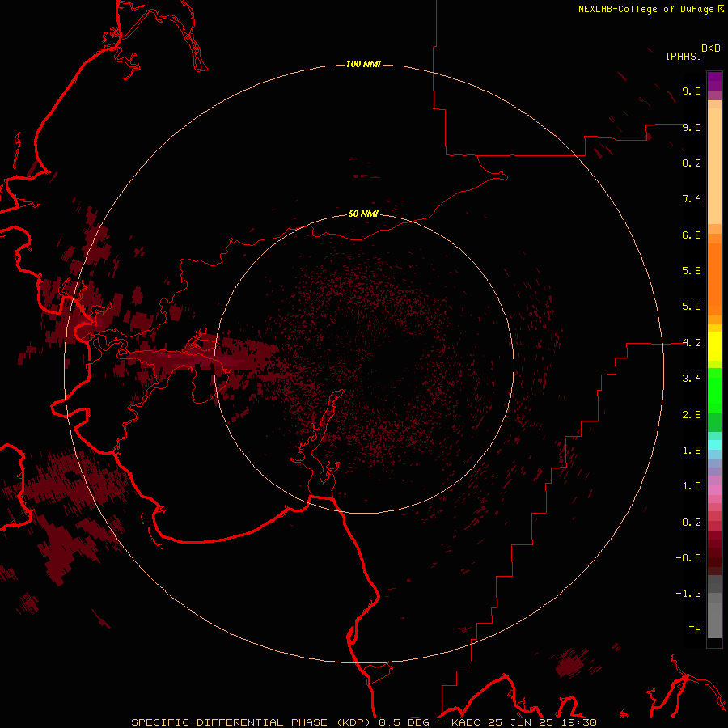This screenshot has height=728, width=728.
Task: Click the -0.5 scale value
Action: [x=688, y=558]
